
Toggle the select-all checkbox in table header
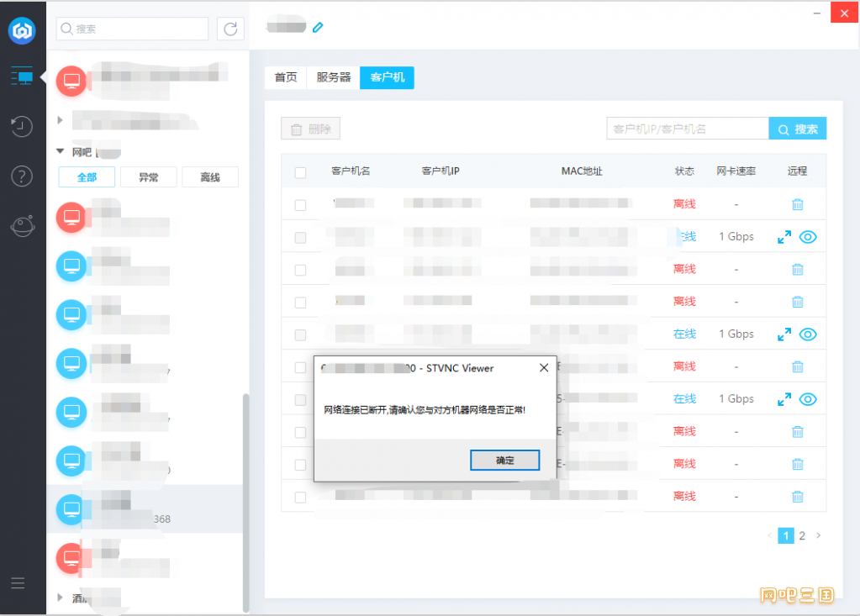coord(301,172)
